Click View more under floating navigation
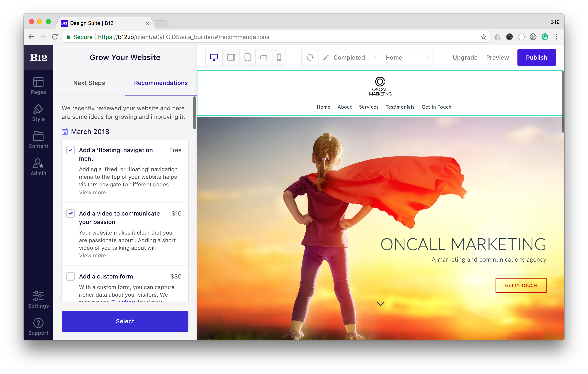 pos(93,192)
